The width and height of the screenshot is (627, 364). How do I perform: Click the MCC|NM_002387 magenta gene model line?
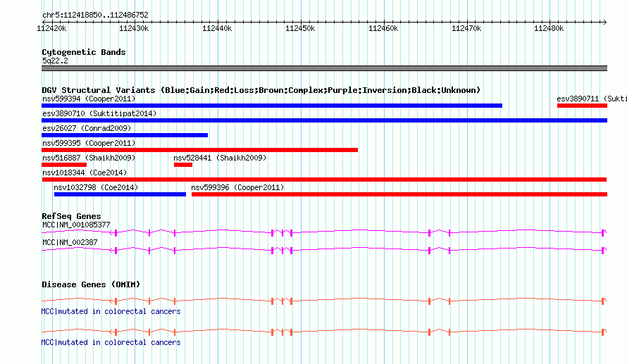324,250
